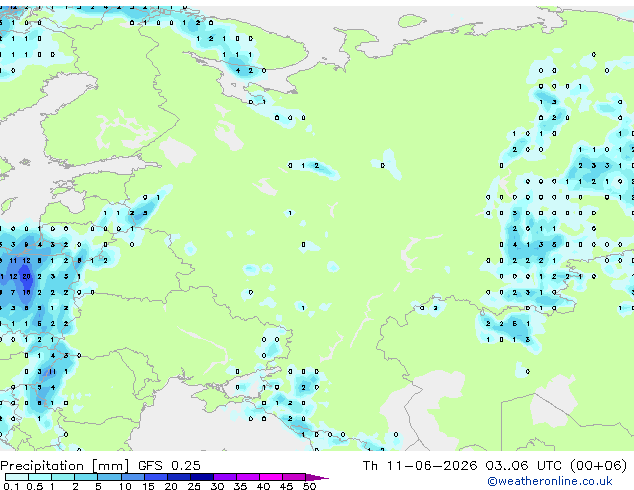Open the weatheronline.co.uk credit link
Image resolution: width=634 pixels, height=490 pixels.
(550, 481)
